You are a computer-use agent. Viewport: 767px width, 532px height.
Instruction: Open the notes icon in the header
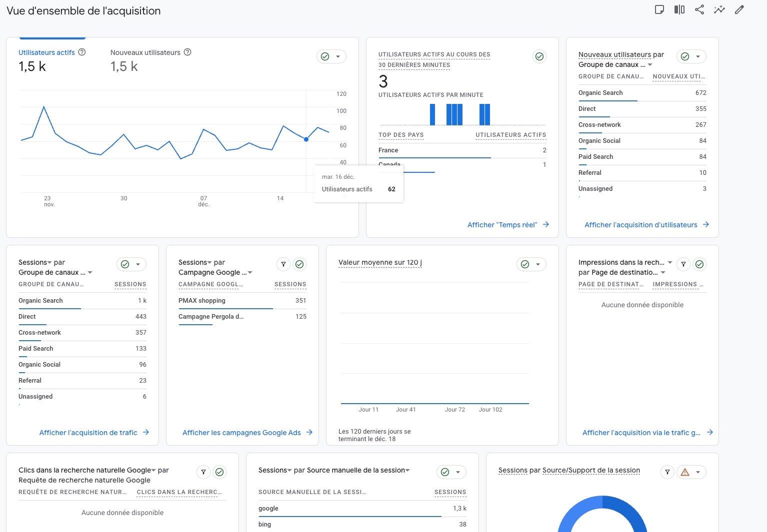pos(659,9)
